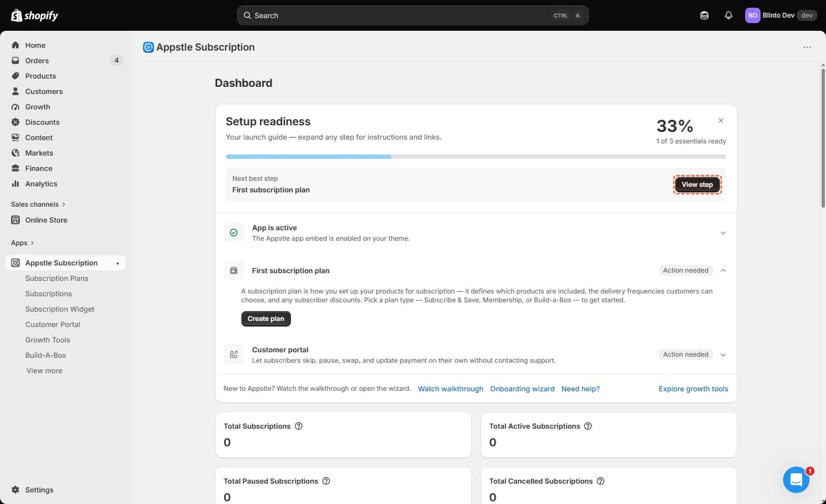Viewport: 826px width, 504px height.
Task: Open the Watch walkthrough link
Action: [x=450, y=389]
